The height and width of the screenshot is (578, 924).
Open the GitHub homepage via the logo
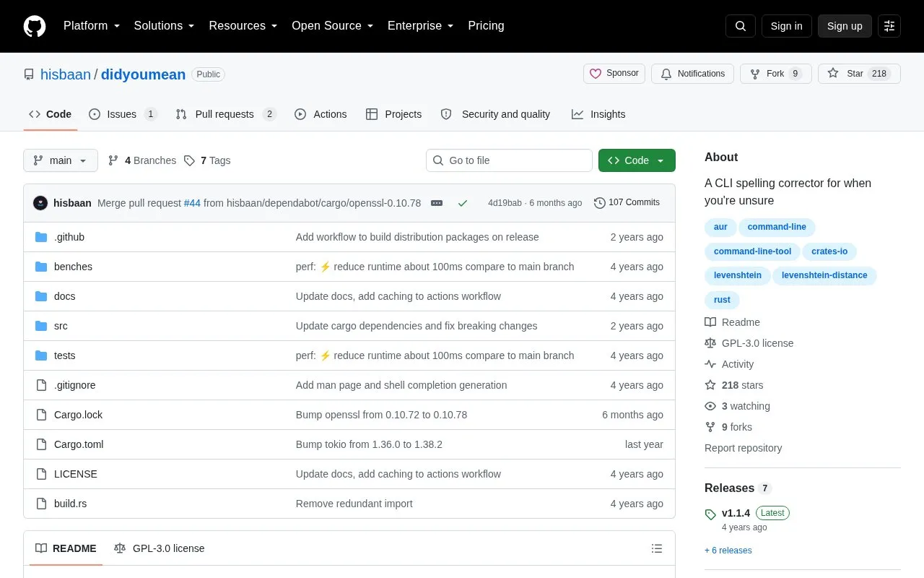pyautogui.click(x=35, y=26)
